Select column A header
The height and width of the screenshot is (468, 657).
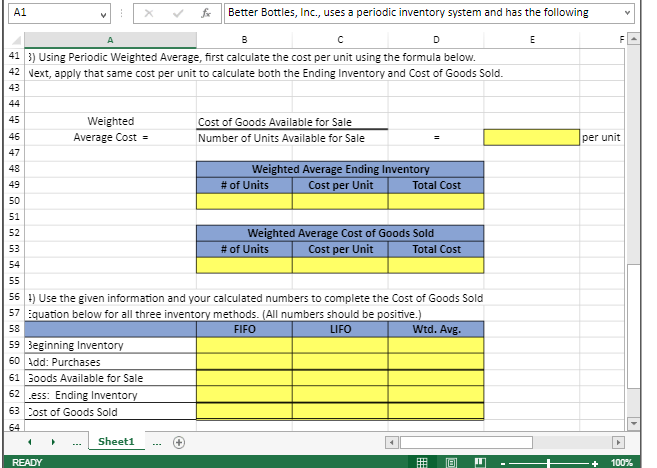(x=110, y=40)
